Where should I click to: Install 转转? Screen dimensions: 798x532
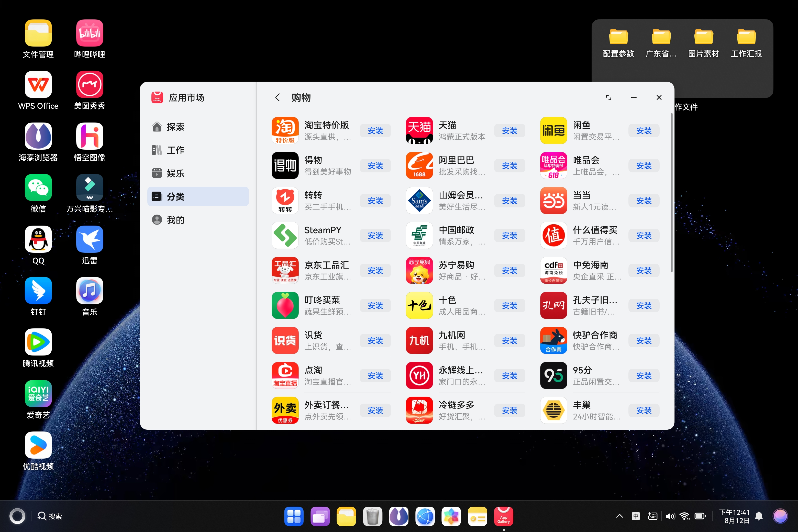375,201
